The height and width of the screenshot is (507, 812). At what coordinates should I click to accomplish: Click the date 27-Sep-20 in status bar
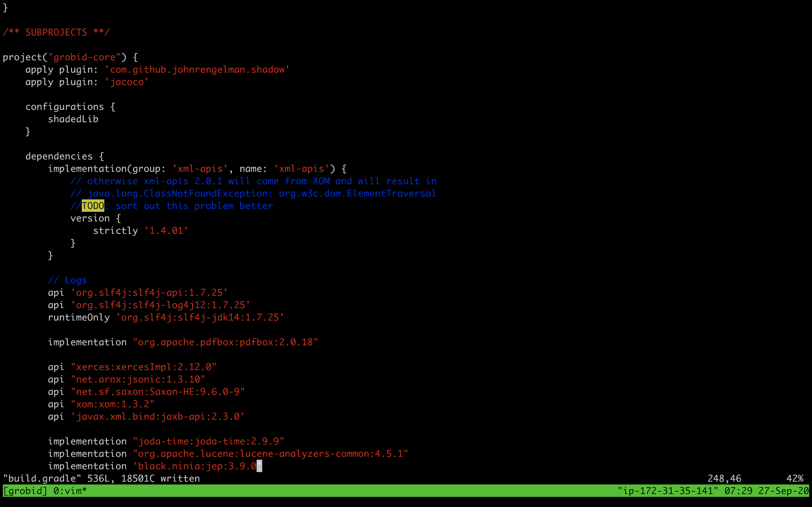click(x=782, y=491)
